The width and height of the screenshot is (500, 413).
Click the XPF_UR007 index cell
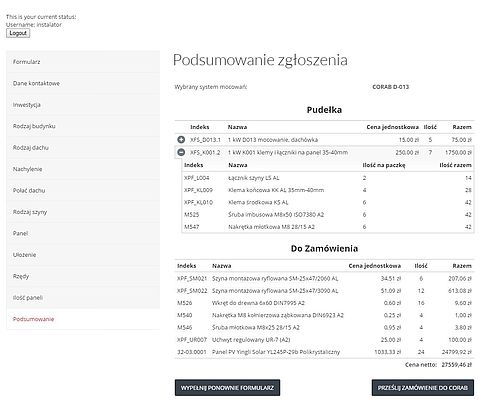tap(192, 340)
